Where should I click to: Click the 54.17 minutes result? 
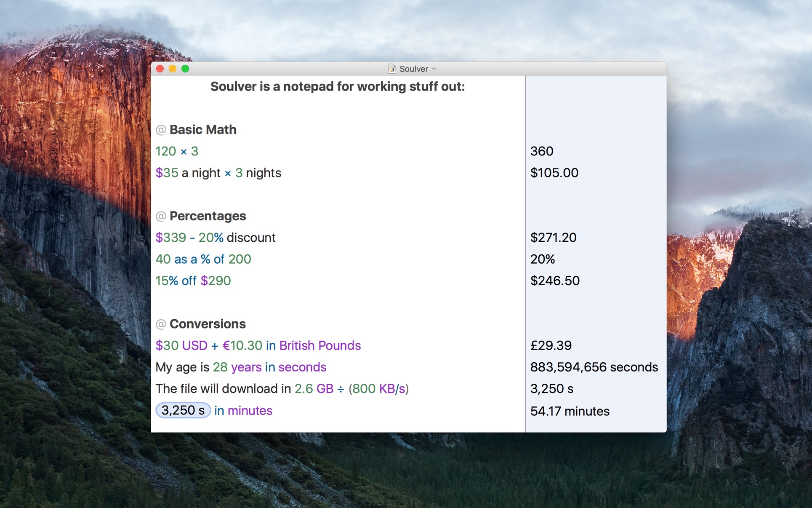(570, 411)
